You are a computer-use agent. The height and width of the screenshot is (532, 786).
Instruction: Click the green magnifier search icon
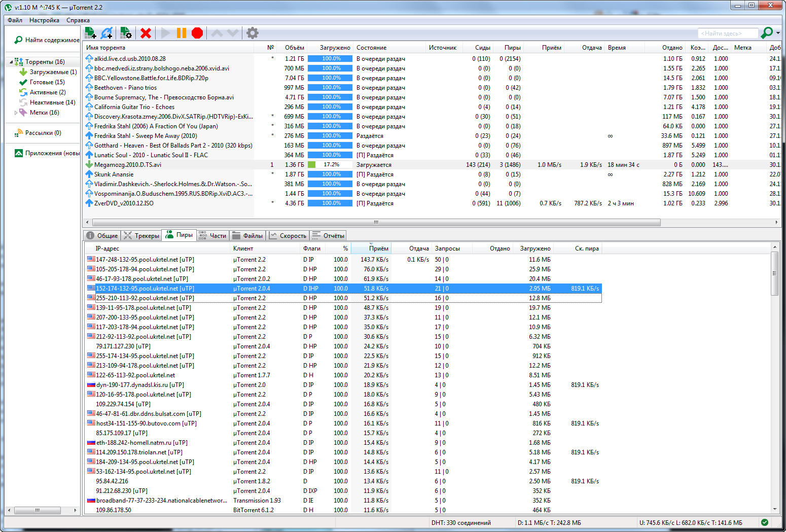767,33
